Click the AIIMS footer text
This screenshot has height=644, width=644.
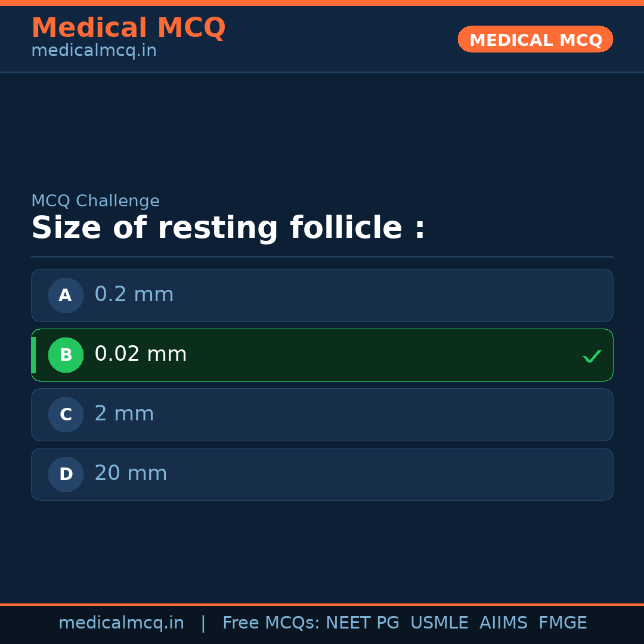point(503,623)
